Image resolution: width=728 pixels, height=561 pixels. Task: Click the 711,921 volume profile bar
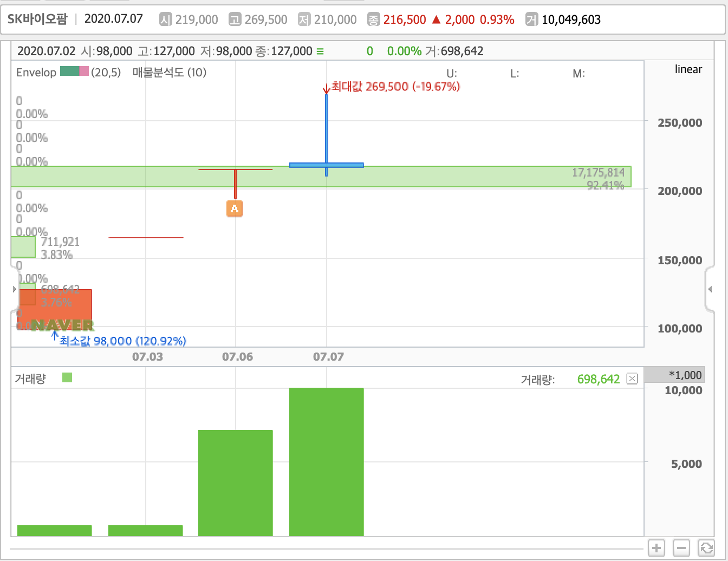tap(23, 247)
